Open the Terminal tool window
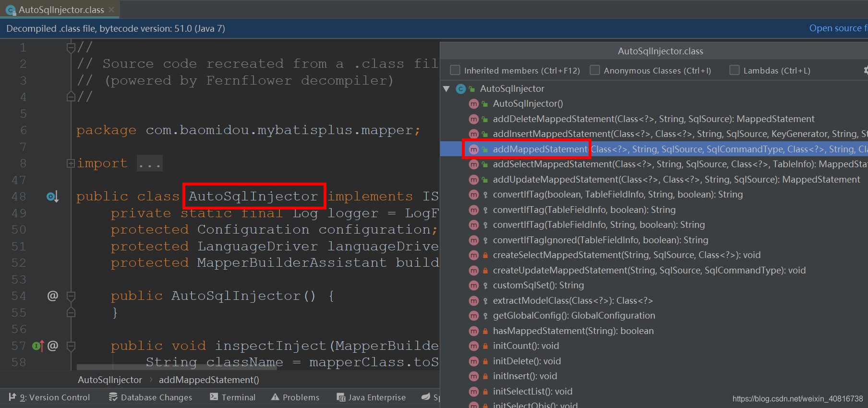The height and width of the screenshot is (408, 868). pyautogui.click(x=233, y=397)
